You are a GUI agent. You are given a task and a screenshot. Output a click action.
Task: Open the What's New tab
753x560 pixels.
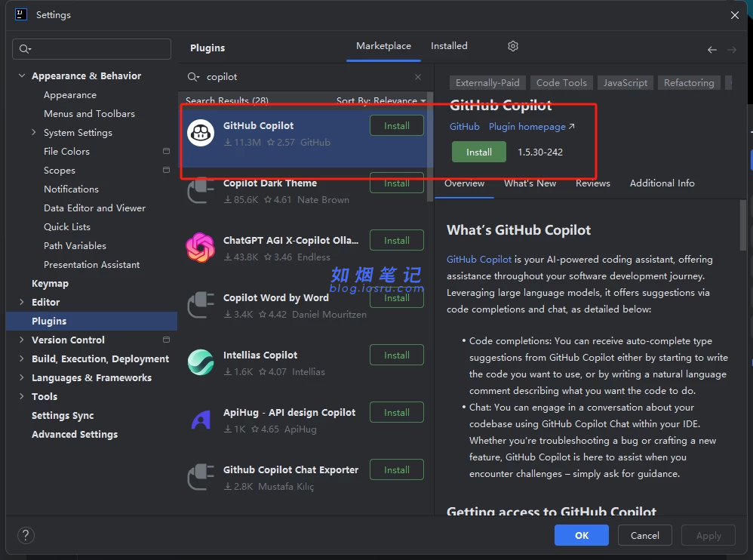[x=530, y=183]
